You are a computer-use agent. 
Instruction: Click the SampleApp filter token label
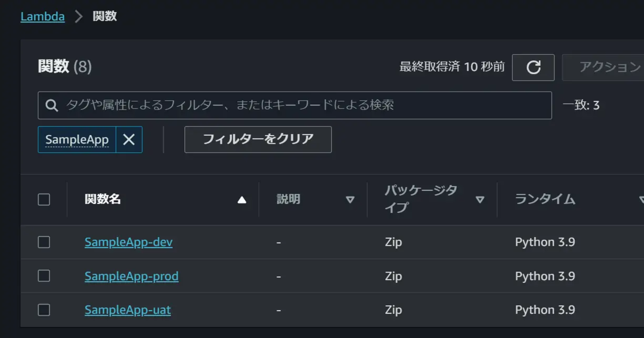77,139
